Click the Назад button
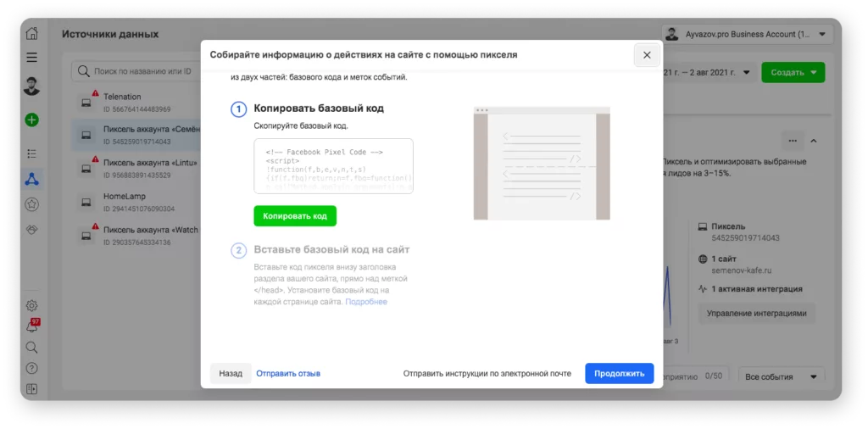The height and width of the screenshot is (429, 868). 231,374
